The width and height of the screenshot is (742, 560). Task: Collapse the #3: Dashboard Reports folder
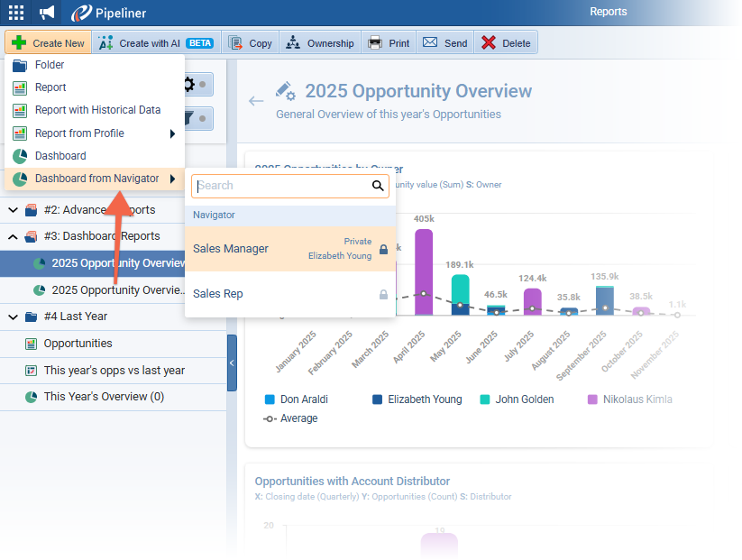tap(14, 236)
